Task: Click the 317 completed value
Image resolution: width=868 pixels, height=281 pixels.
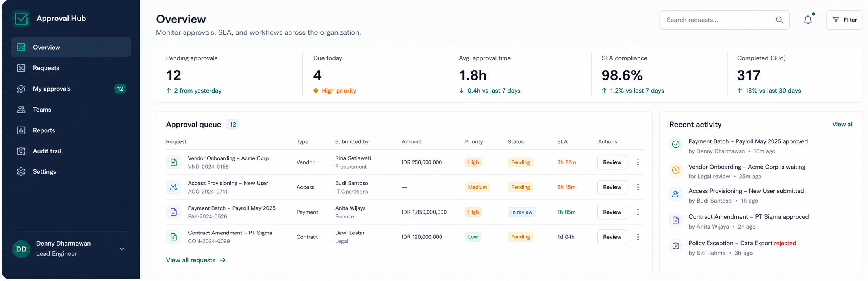Action: tap(749, 75)
